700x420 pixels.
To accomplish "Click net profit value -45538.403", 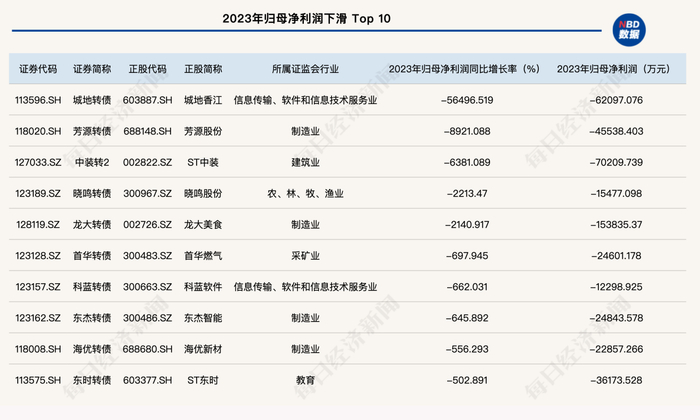I will [x=616, y=131].
